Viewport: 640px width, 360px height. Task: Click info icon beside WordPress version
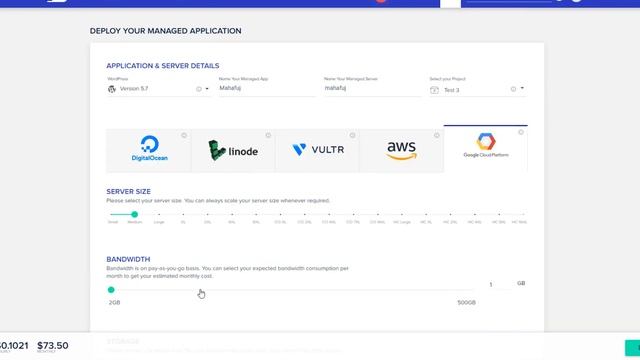tap(199, 89)
